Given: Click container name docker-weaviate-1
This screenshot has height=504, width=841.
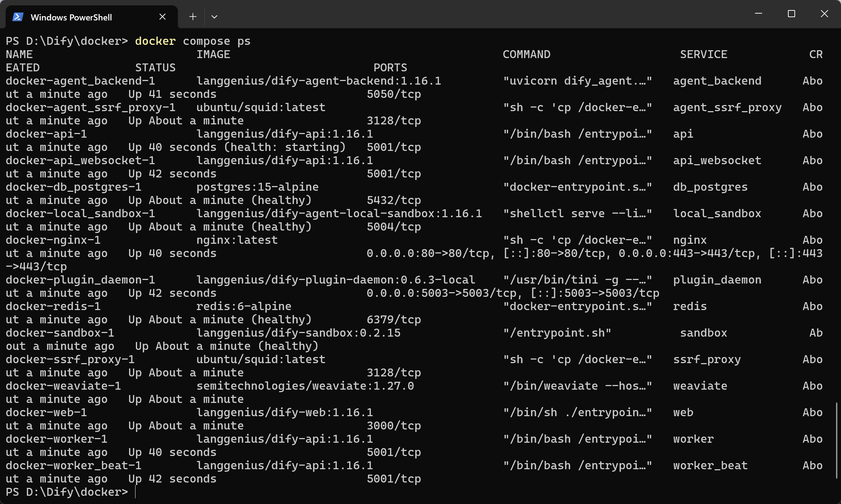Looking at the screenshot, I should tap(63, 386).
